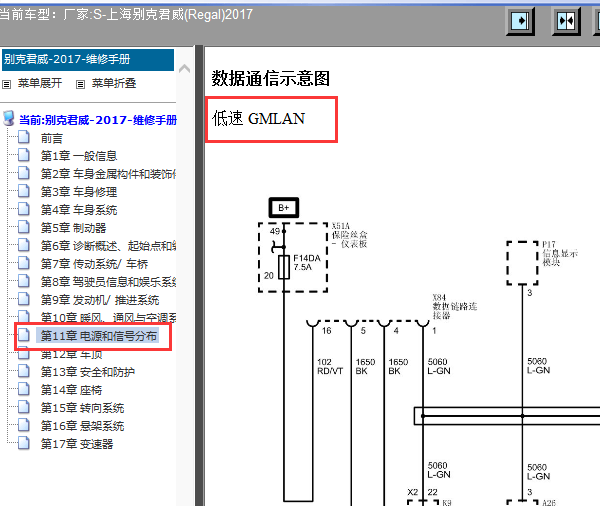The width and height of the screenshot is (600, 506).
Task: Open 第5章 制动器 chapter
Action: [73, 228]
